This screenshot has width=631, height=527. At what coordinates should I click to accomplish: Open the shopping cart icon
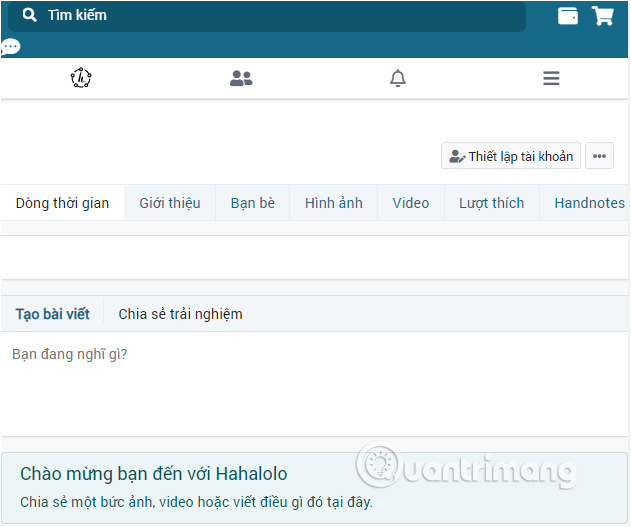pos(602,16)
